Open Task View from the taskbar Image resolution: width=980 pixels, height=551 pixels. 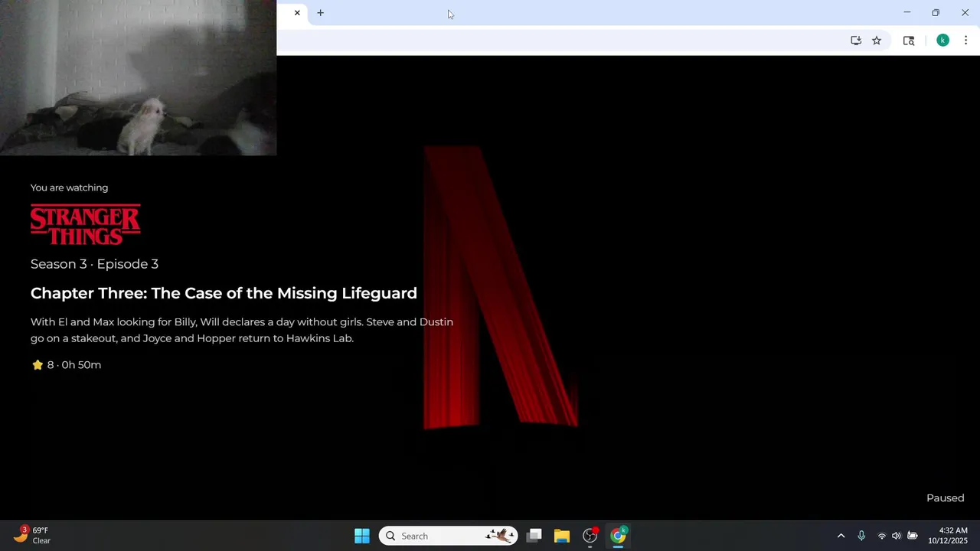[x=534, y=536]
